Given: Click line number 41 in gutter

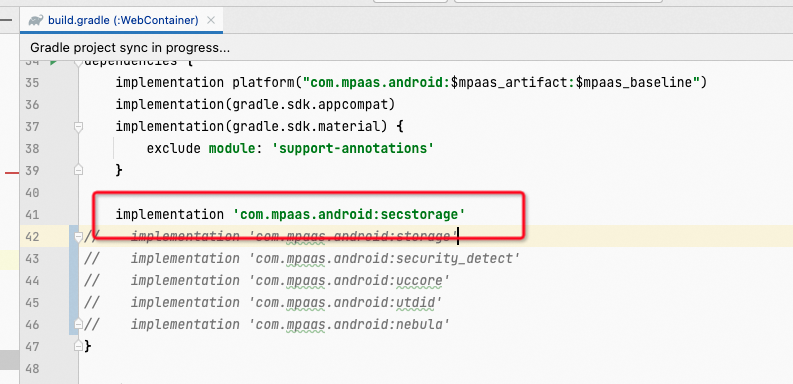Looking at the screenshot, I should pyautogui.click(x=32, y=215).
